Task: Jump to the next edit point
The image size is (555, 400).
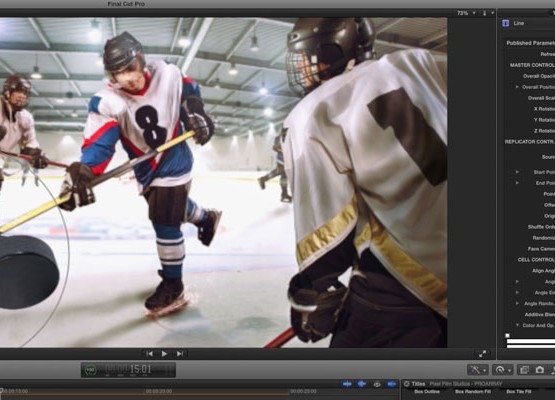Action: [x=180, y=354]
